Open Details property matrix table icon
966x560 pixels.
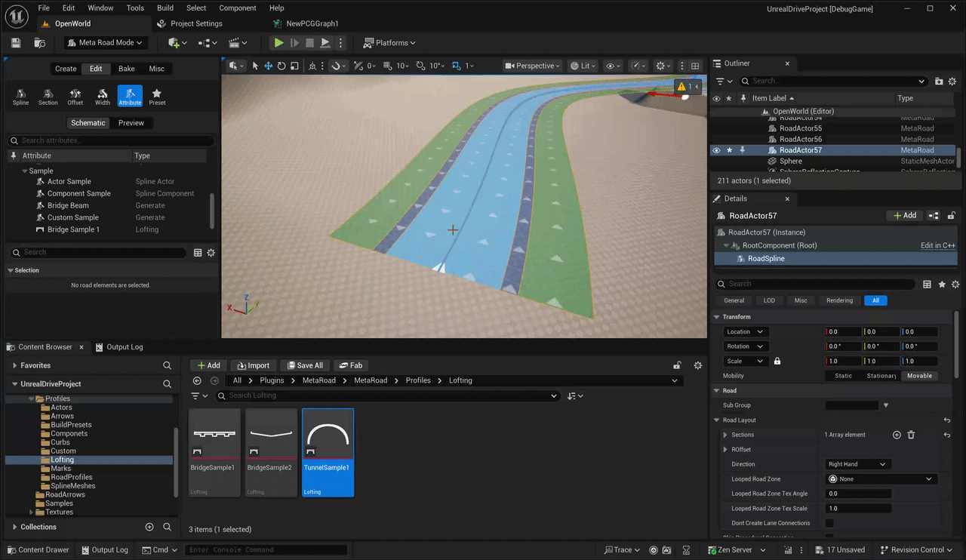(x=928, y=284)
